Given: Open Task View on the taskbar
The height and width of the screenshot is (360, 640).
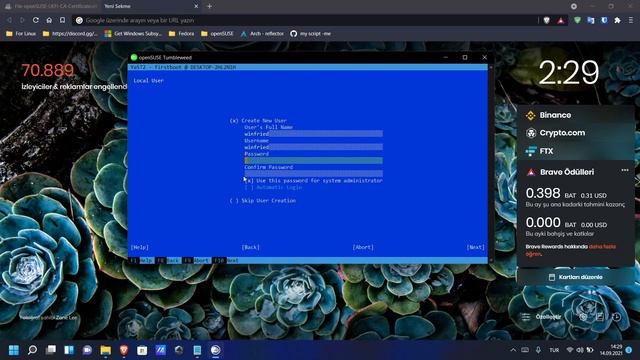Looking at the screenshot, I should click(x=51, y=350).
